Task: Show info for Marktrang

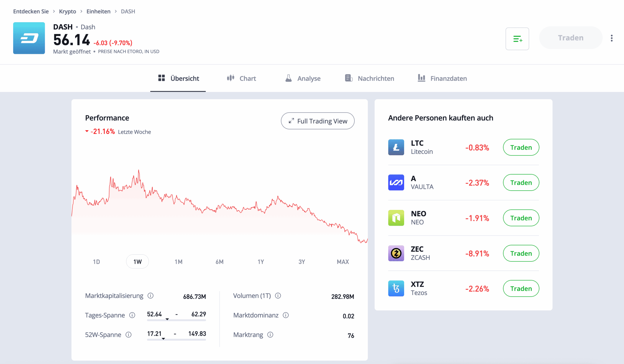Action: [270, 335]
